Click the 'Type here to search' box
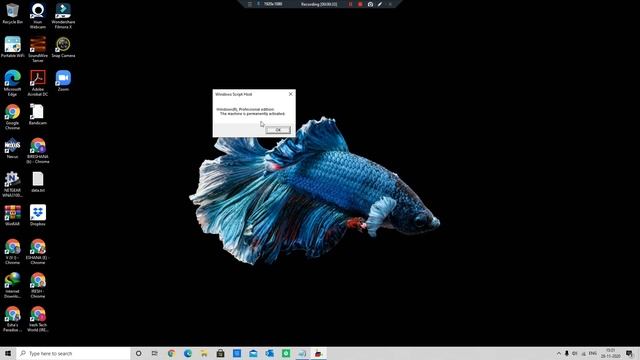The width and height of the screenshot is (640, 360). tap(73, 353)
